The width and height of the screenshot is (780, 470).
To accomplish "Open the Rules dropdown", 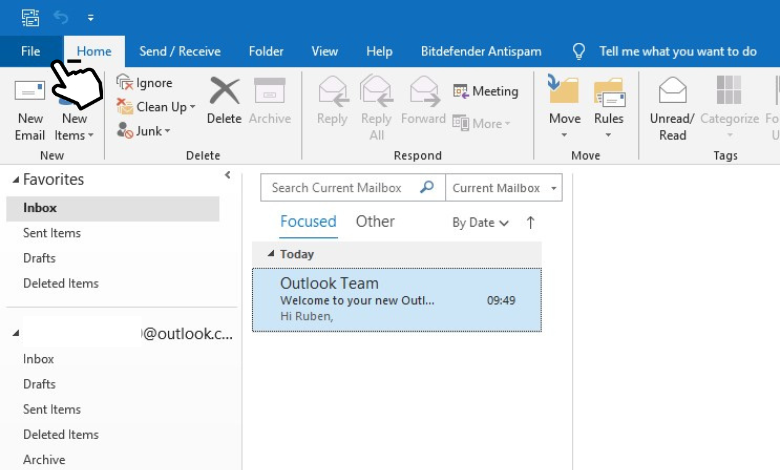I will pyautogui.click(x=608, y=135).
